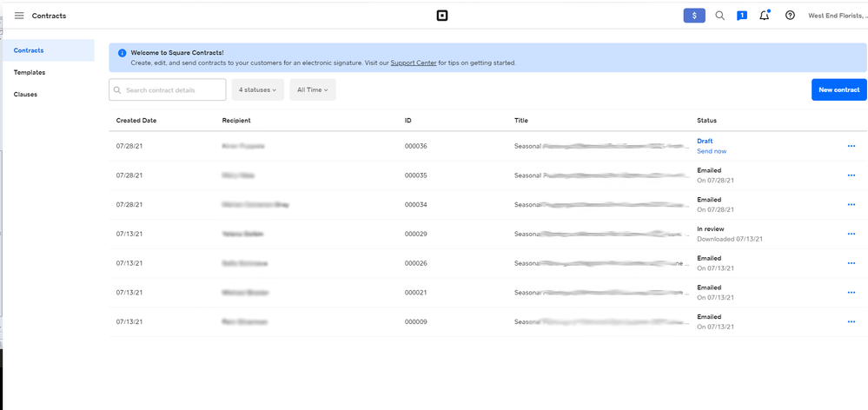Click the Search contract details field
The image size is (868, 410).
(168, 89)
